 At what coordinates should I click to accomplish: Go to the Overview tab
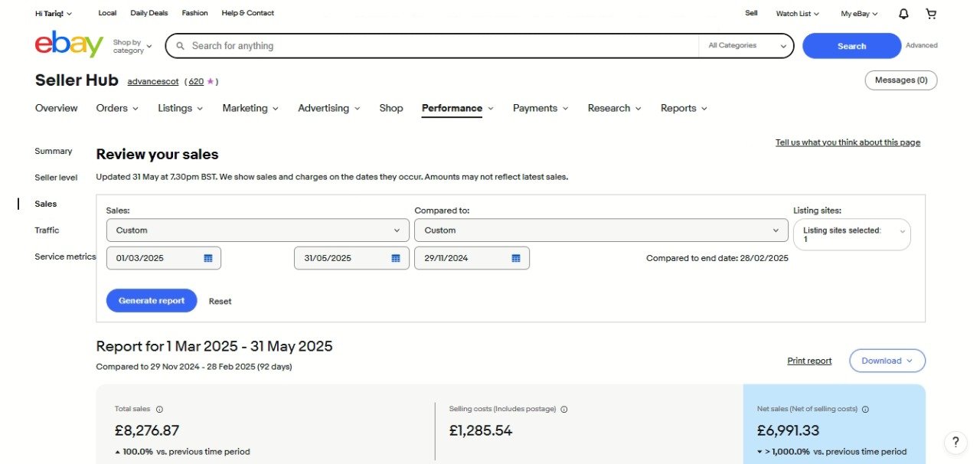(x=57, y=109)
